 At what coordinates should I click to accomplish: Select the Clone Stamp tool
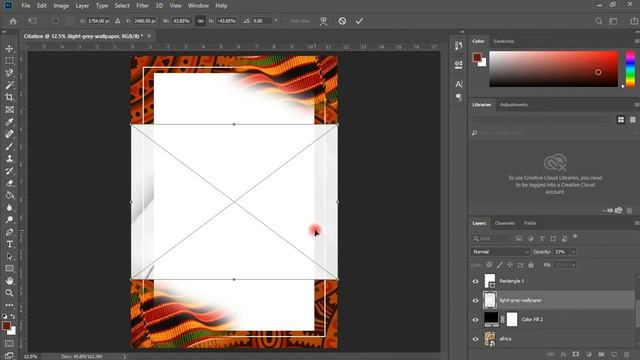pos(9,159)
